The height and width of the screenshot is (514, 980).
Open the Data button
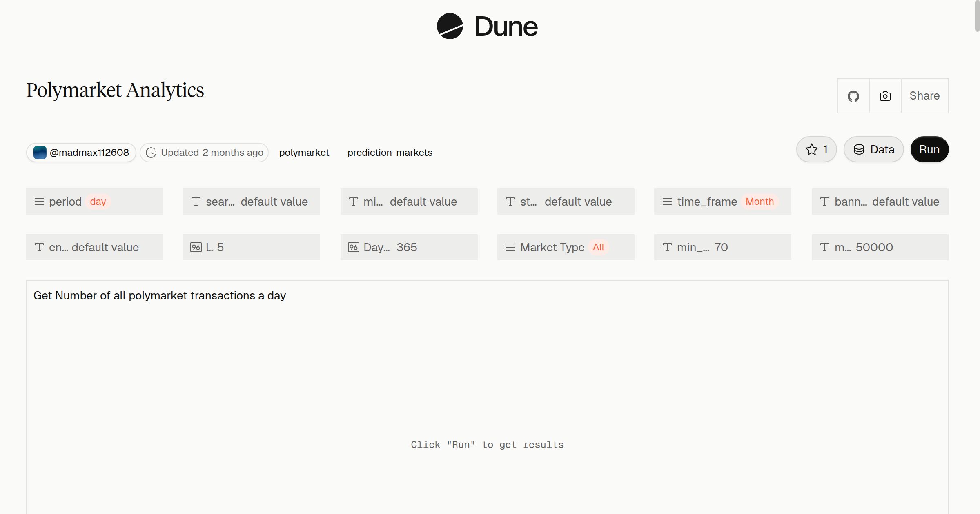[x=873, y=149]
